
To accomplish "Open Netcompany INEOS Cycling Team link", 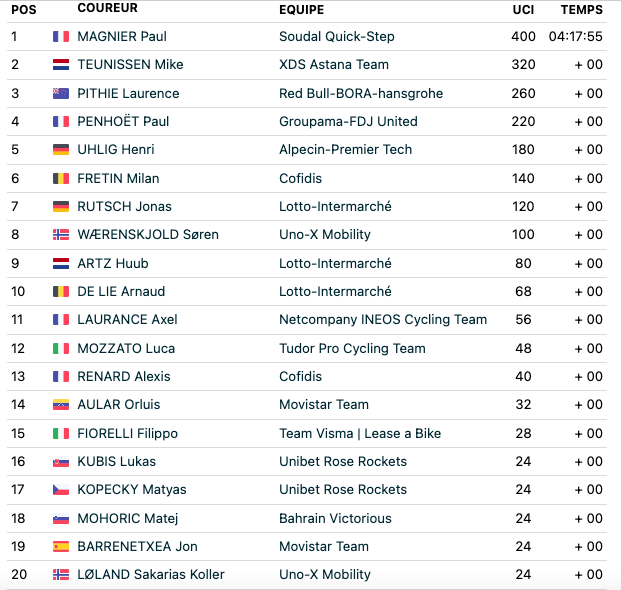I will tap(383, 320).
